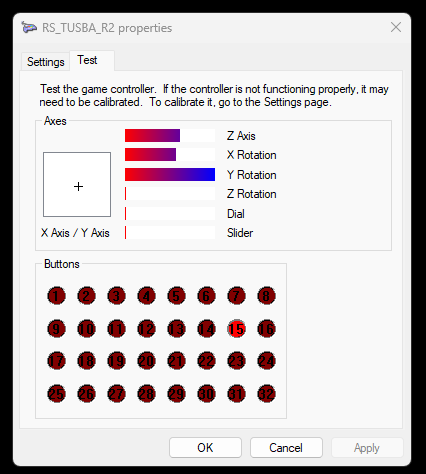Click the 'X Rotation' label

tap(252, 155)
